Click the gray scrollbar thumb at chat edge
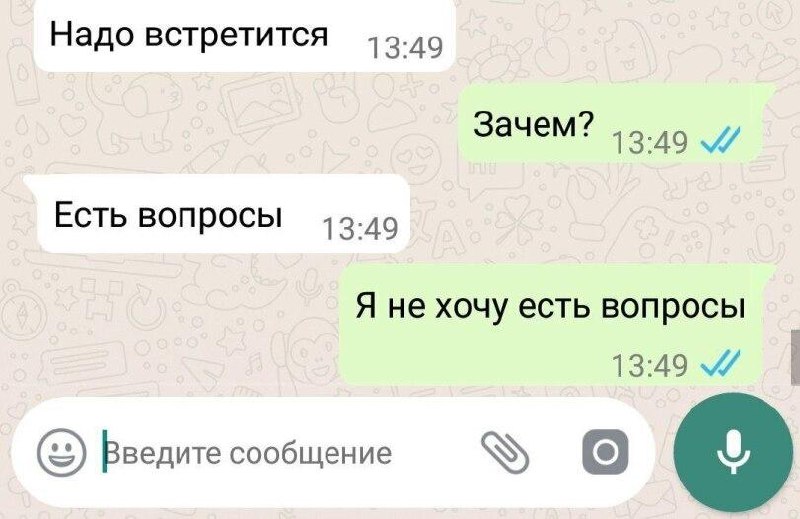This screenshot has width=800, height=519. [x=795, y=357]
